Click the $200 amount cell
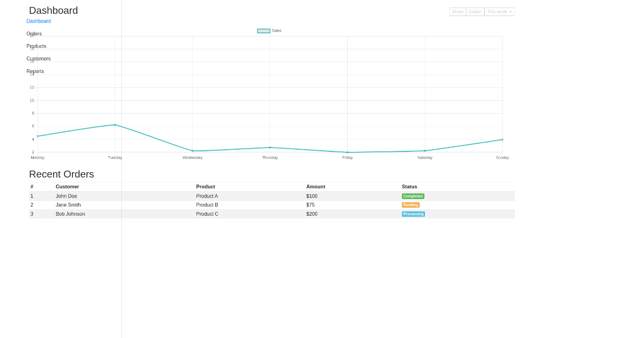This screenshot has height=338, width=644. pos(312,214)
